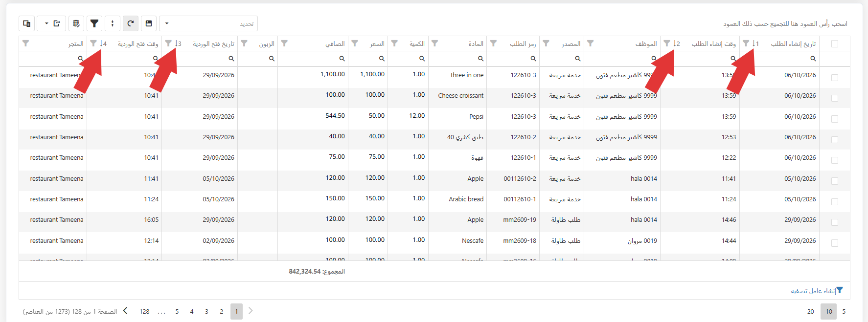The image size is (868, 322).
Task: Open header filter for السعر column
Action: (x=355, y=43)
